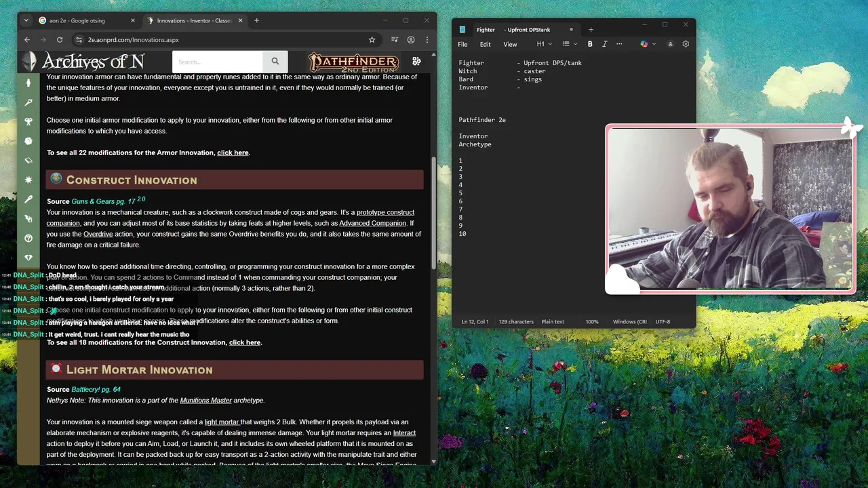Screen dimensions: 868x488
Task: Open the 'Interact' action link
Action: coord(404,432)
